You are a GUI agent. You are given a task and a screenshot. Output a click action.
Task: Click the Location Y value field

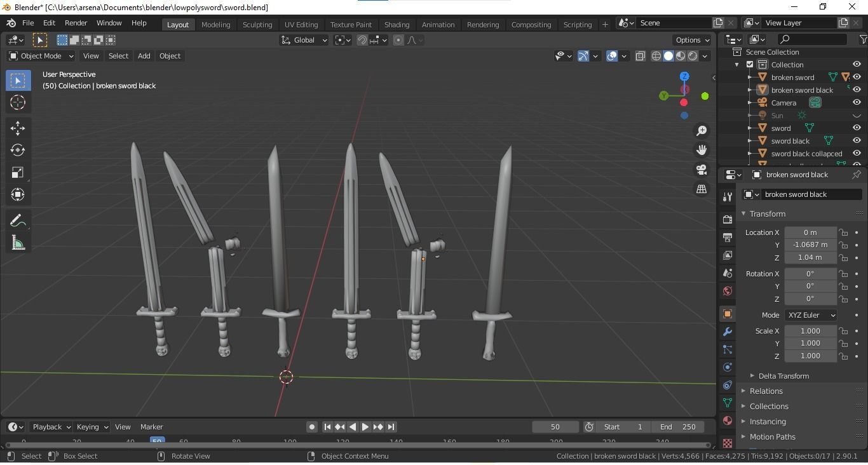pos(810,245)
